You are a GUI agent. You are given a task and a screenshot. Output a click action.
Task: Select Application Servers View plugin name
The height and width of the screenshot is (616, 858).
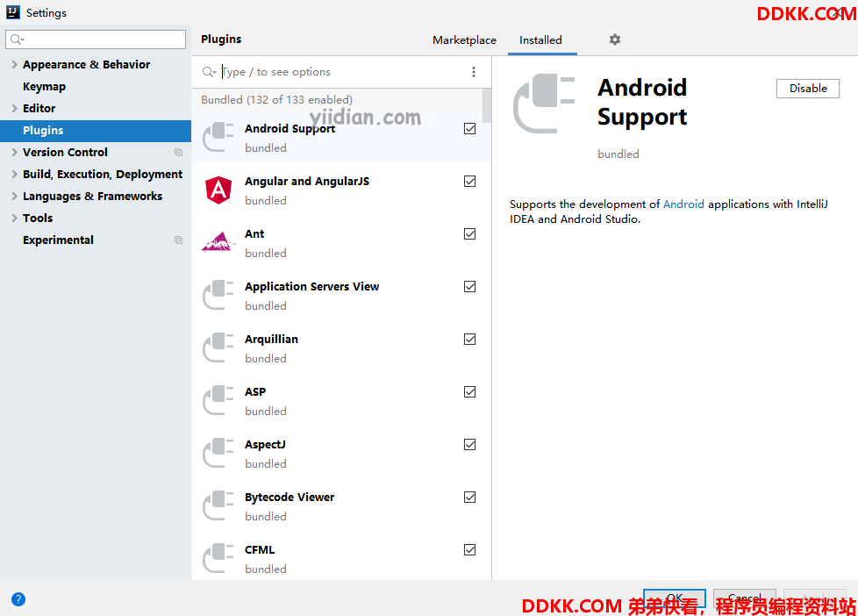[x=312, y=286]
